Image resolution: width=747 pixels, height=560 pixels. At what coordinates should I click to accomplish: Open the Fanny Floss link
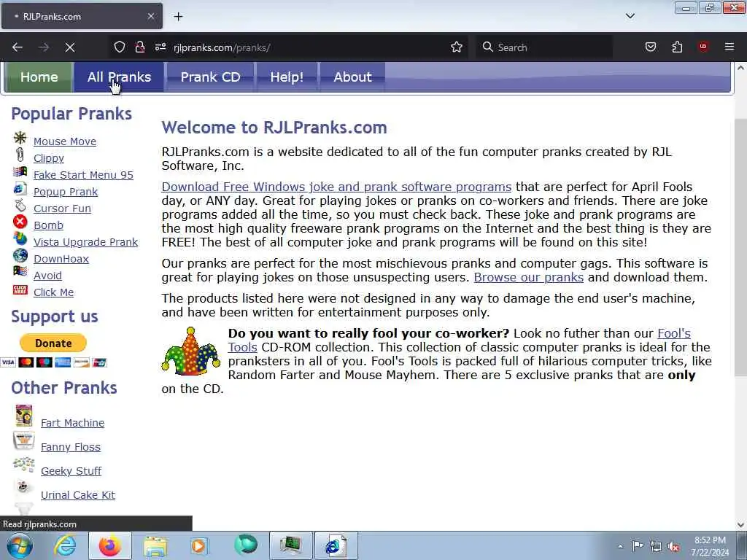[x=71, y=447]
